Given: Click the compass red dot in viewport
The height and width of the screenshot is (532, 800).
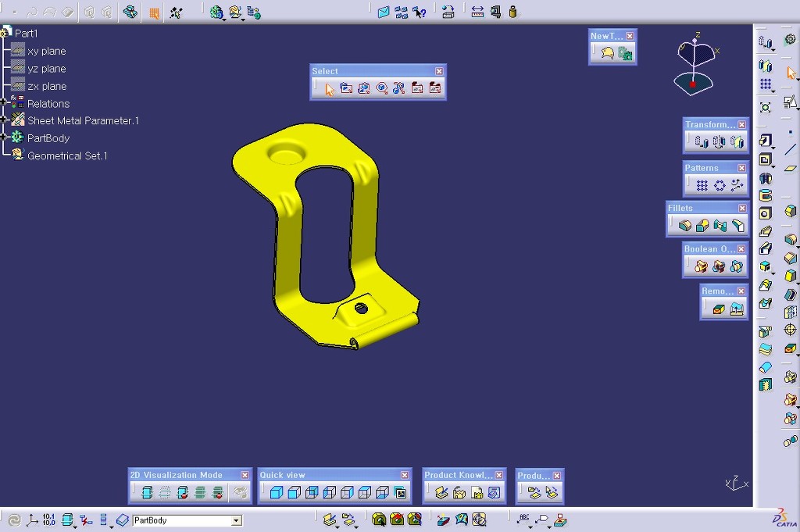Looking at the screenshot, I should 692,84.
